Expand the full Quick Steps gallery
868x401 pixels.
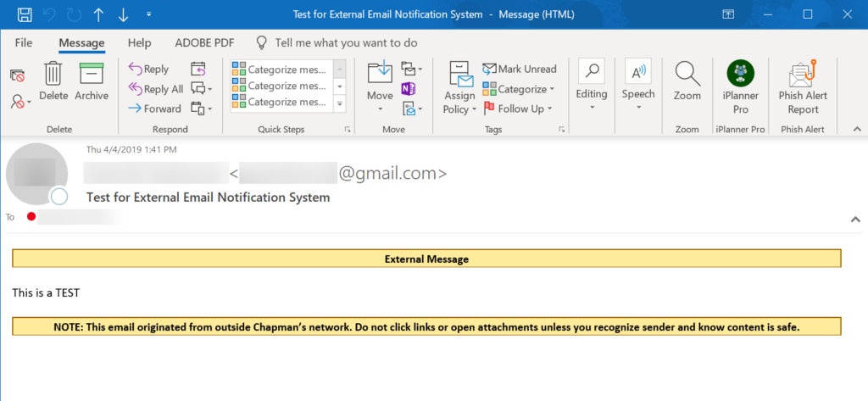[x=340, y=103]
